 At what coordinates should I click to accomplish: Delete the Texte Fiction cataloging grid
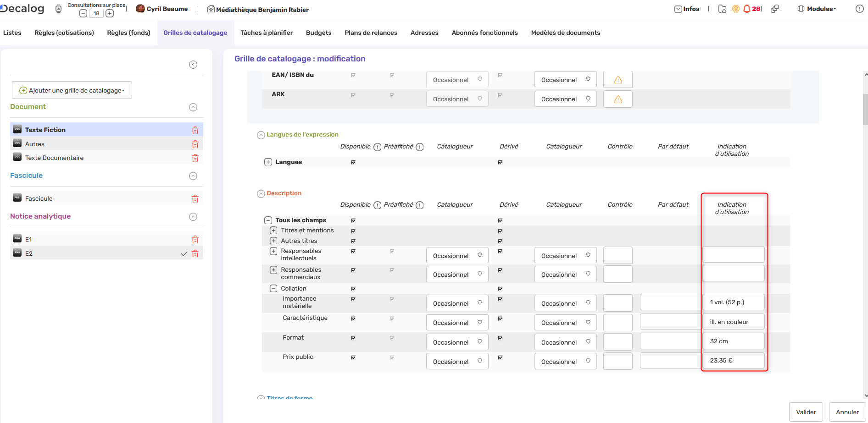(195, 130)
